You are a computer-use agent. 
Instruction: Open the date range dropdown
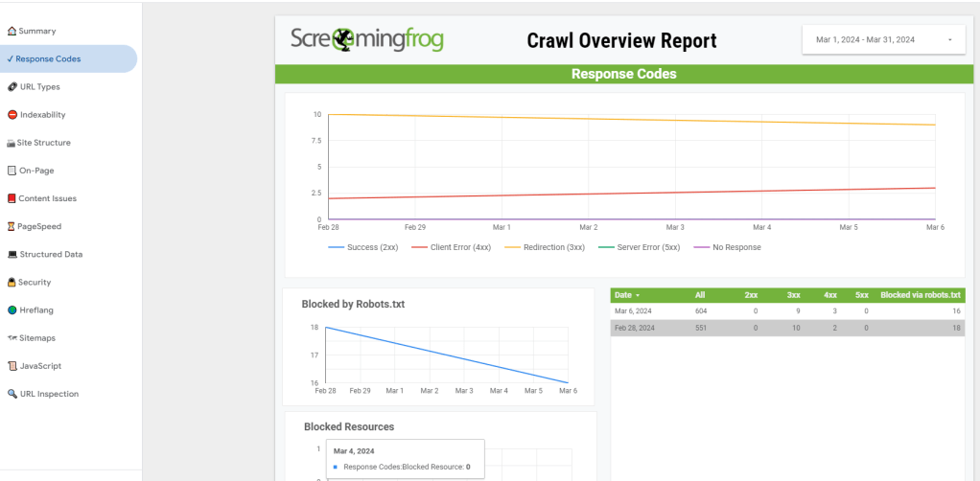[x=883, y=40]
